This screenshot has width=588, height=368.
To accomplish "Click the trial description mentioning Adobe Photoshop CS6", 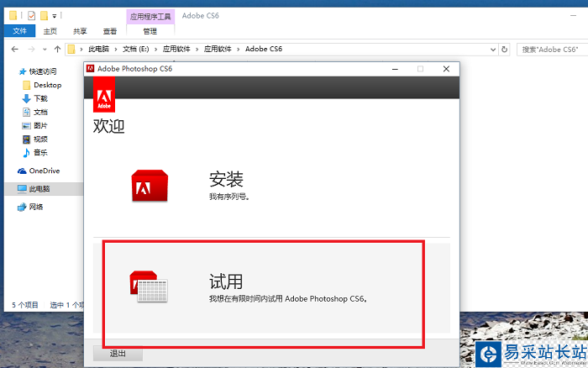I will (x=288, y=299).
